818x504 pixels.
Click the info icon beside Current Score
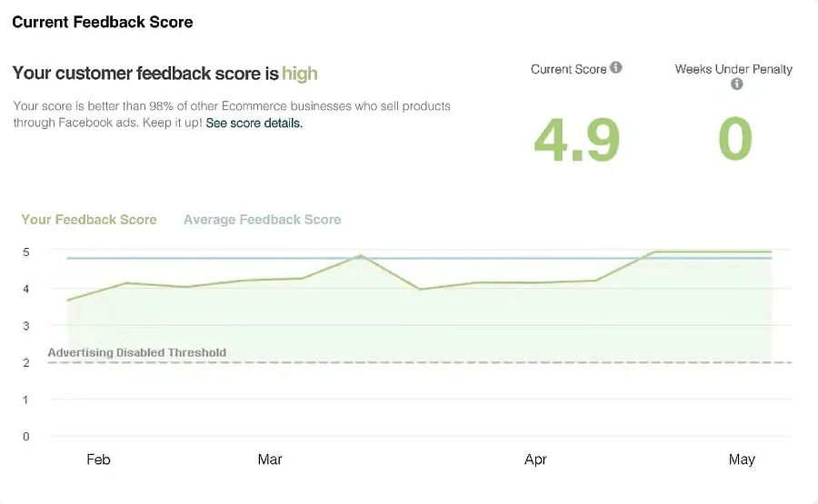tap(616, 68)
